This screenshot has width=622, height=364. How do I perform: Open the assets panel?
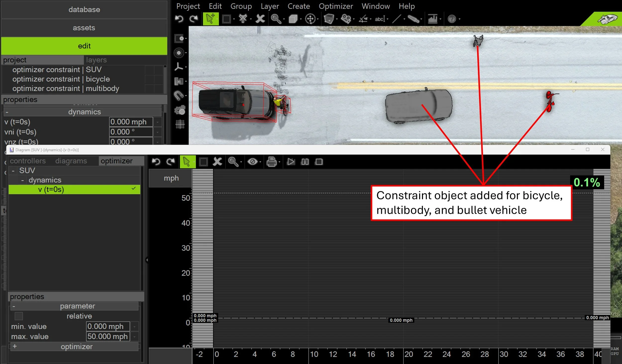pyautogui.click(x=84, y=28)
